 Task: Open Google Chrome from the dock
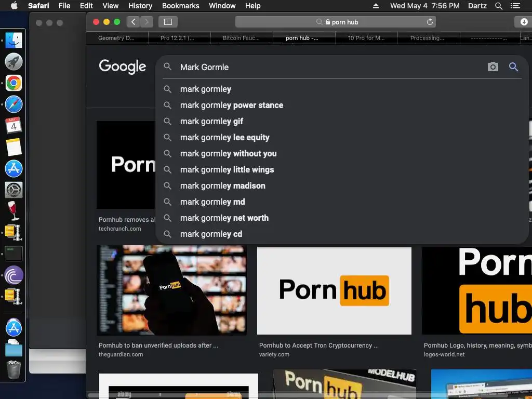[x=14, y=83]
